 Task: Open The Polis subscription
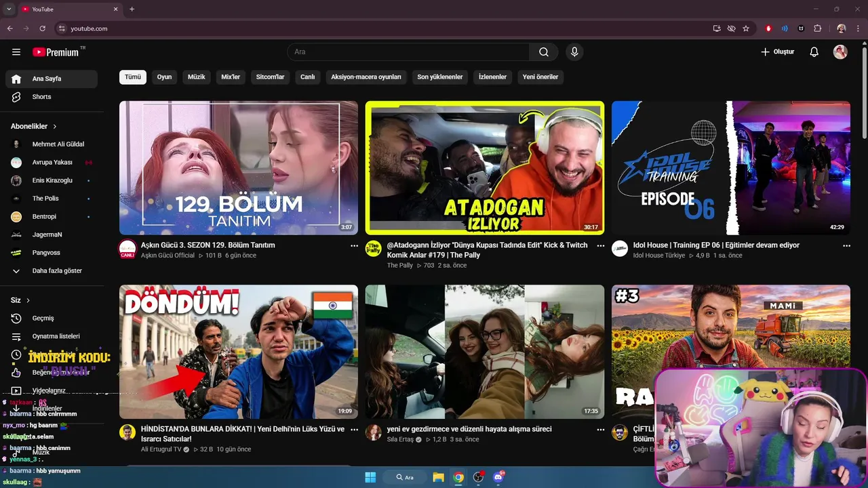tap(52, 199)
